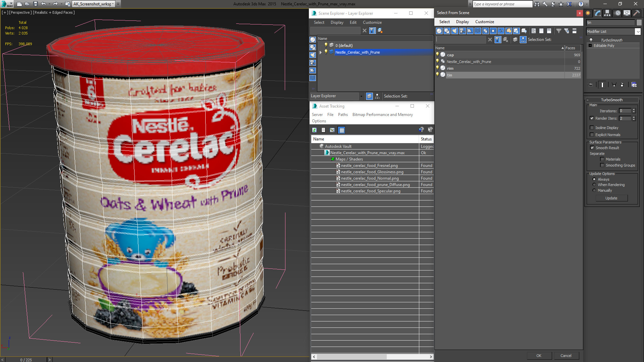644x362 pixels.
Task: Toggle visibility lightbulb of cap object
Action: [437, 54]
